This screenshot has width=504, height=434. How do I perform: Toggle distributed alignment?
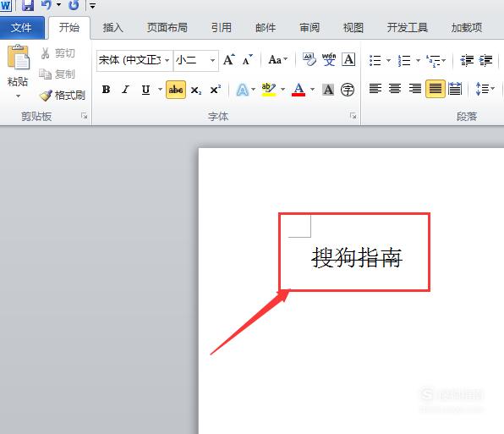pyautogui.click(x=455, y=88)
